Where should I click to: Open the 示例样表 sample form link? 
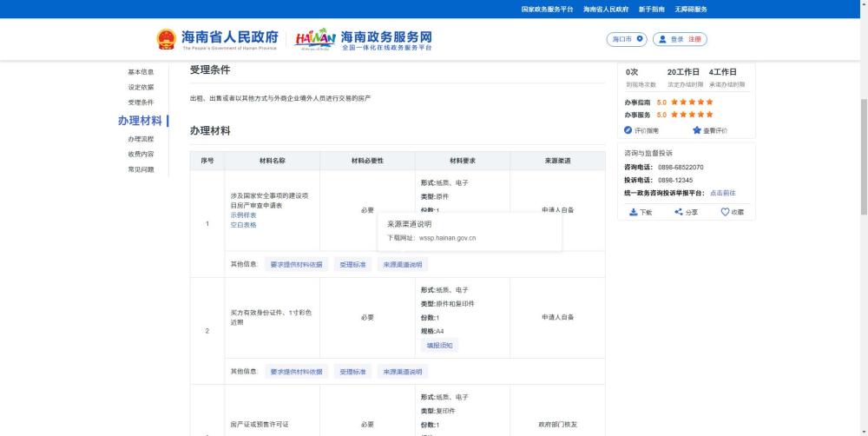click(x=244, y=215)
